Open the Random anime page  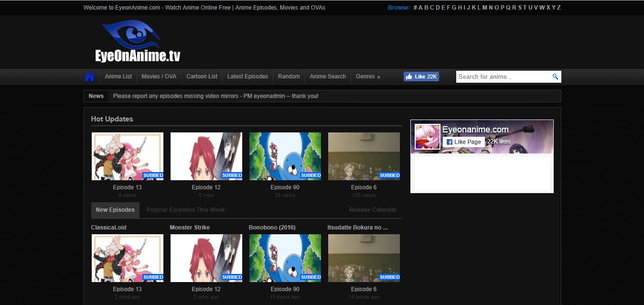(289, 76)
